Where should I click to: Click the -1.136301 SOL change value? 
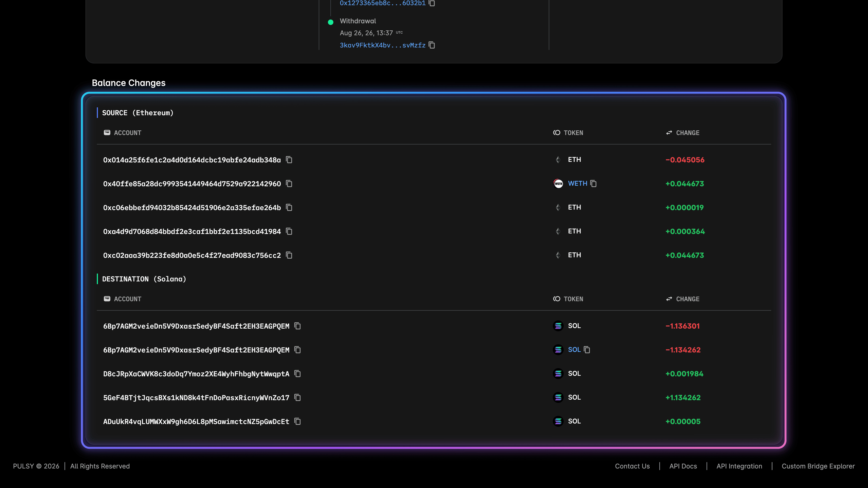tap(683, 326)
